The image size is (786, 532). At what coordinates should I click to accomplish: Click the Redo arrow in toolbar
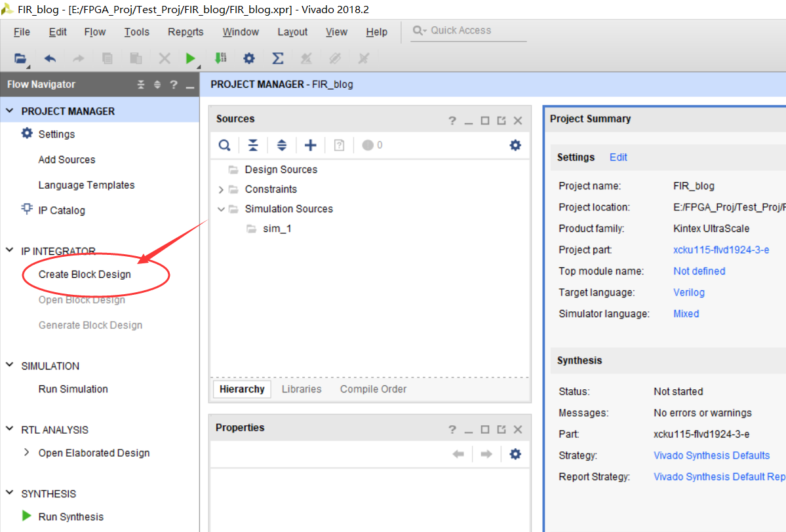78,58
